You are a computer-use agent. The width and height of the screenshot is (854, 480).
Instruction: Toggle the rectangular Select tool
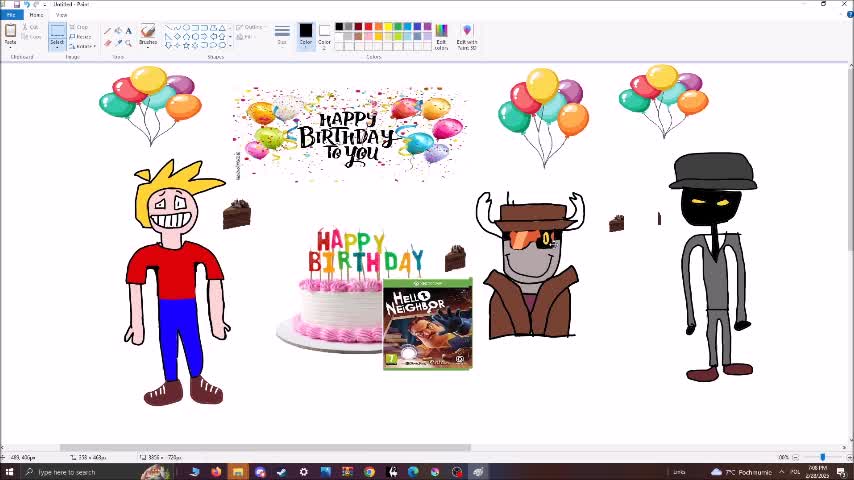(57, 34)
